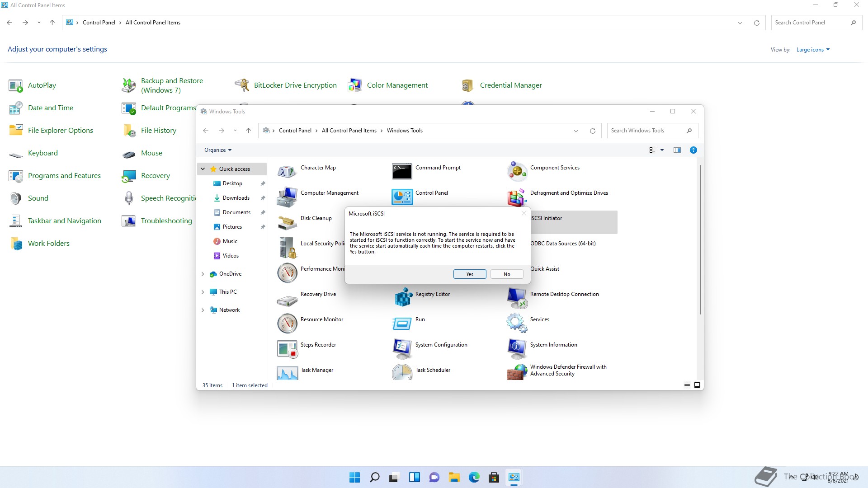Click help icon in Windows Tools
The height and width of the screenshot is (488, 868).
[x=693, y=150]
